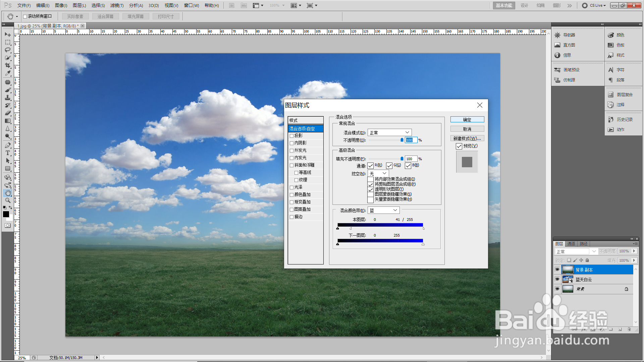The height and width of the screenshot is (362, 644).
Task: Select the Zoom tool in toolbox
Action: pyautogui.click(x=8, y=200)
